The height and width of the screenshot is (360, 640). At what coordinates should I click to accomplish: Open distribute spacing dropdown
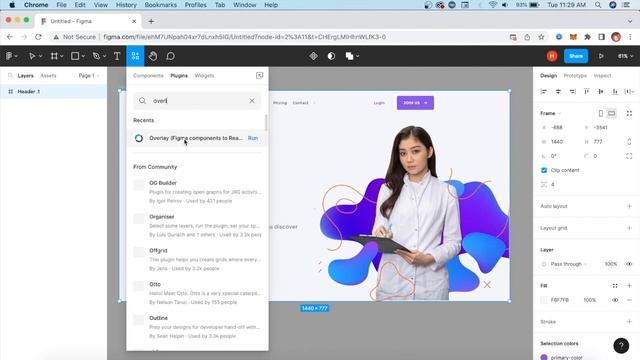(629, 91)
